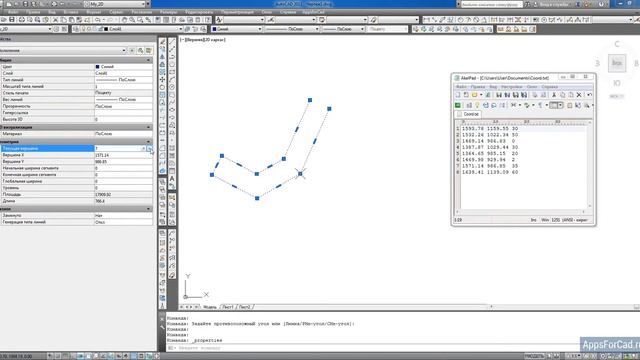This screenshot has width=640, height=360.
Task: Open the AppsForCad menu
Action: (313, 12)
